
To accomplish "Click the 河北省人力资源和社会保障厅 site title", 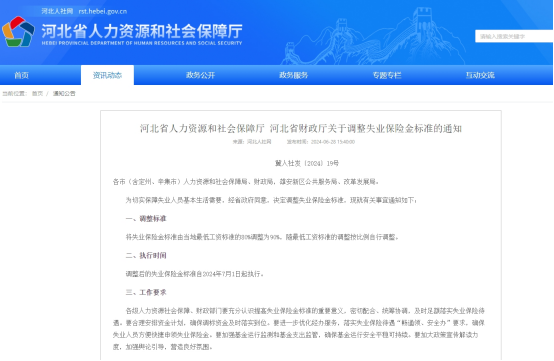I will (x=142, y=31).
